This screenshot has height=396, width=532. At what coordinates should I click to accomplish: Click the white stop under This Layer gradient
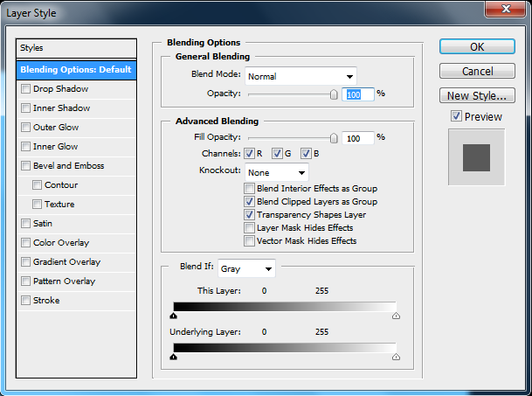tap(396, 316)
